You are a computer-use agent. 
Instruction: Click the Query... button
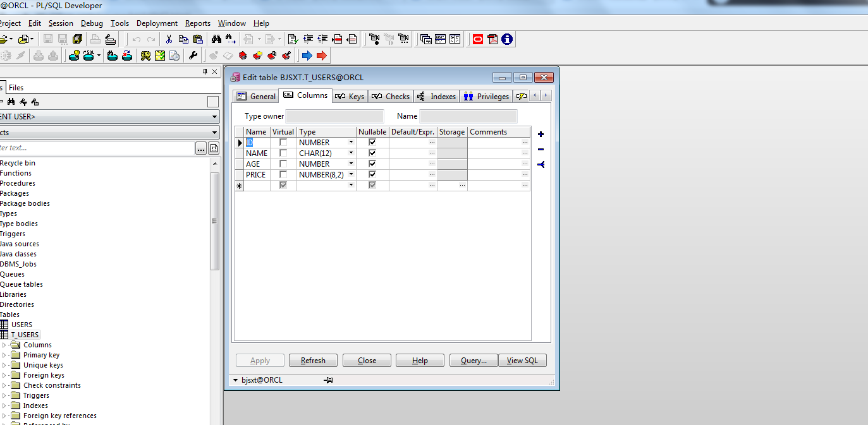click(474, 361)
